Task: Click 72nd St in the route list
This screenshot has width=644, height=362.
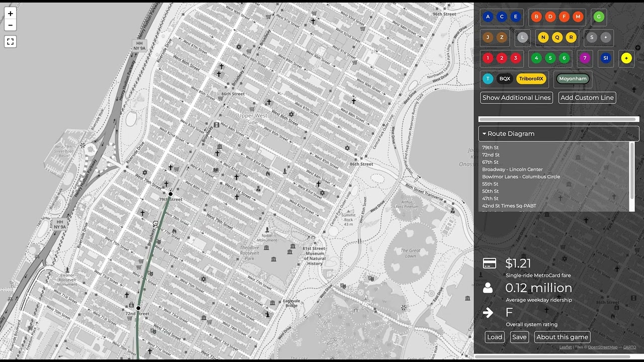Action: click(x=491, y=155)
